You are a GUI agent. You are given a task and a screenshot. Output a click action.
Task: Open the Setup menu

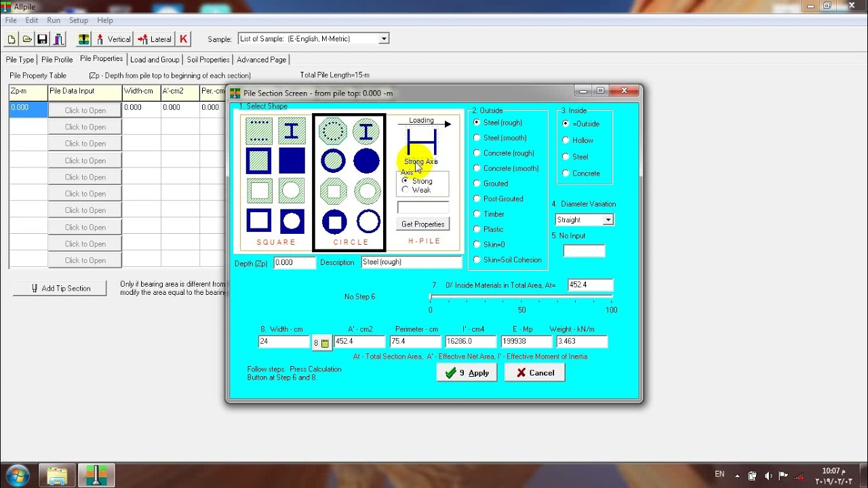point(79,20)
